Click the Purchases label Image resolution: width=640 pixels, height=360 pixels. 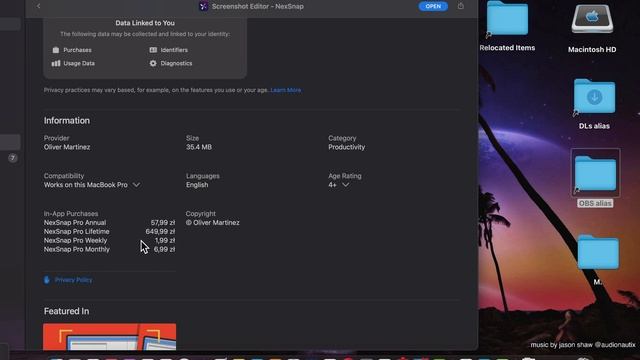[77, 50]
